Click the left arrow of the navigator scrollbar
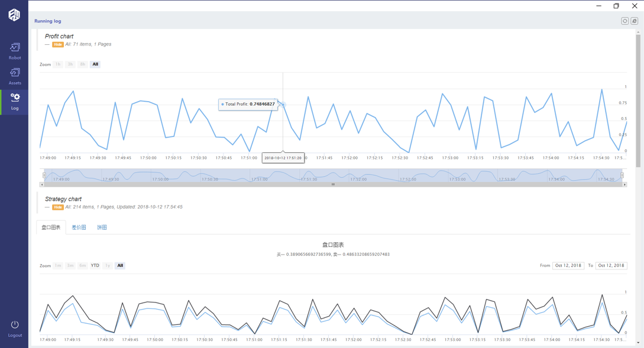Viewport: 644px width, 348px height. coord(41,185)
